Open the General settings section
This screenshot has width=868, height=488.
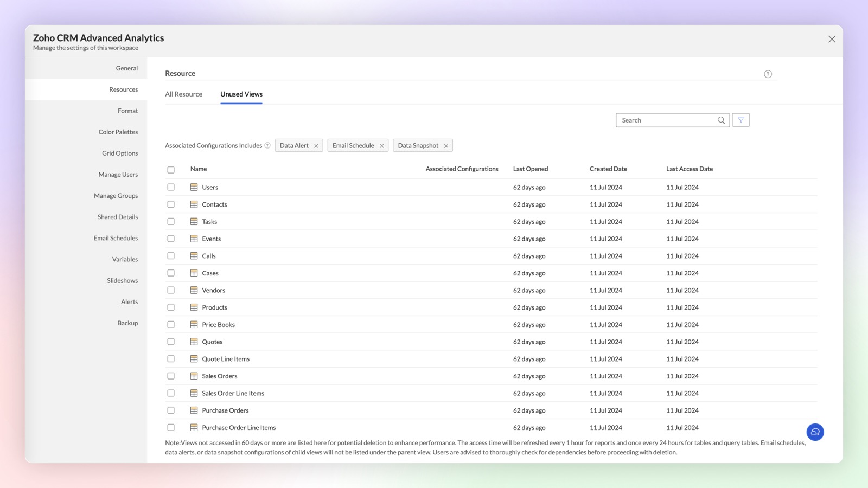(86, 68)
